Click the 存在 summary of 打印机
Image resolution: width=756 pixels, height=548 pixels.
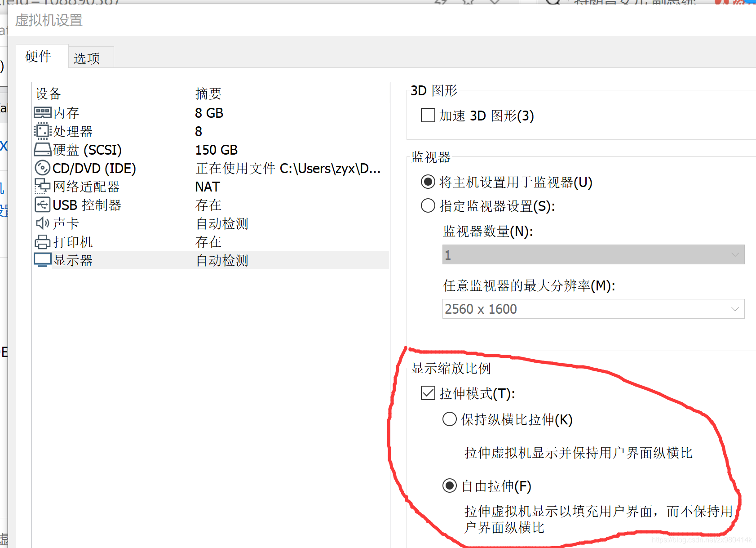coord(208,242)
